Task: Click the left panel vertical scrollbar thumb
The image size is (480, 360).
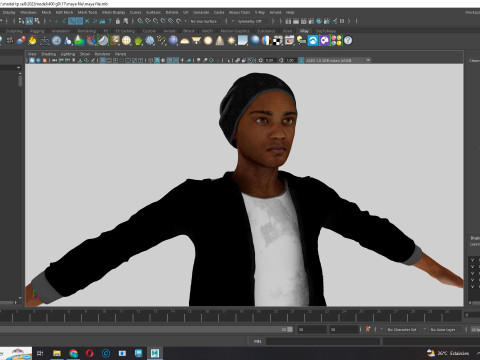Action: point(20,80)
